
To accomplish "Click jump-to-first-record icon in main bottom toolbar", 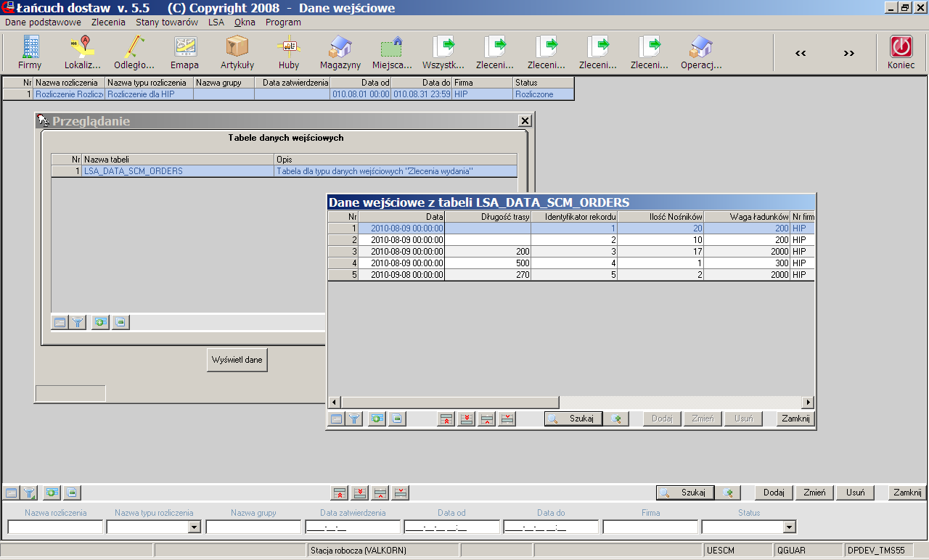I will pyautogui.click(x=340, y=493).
